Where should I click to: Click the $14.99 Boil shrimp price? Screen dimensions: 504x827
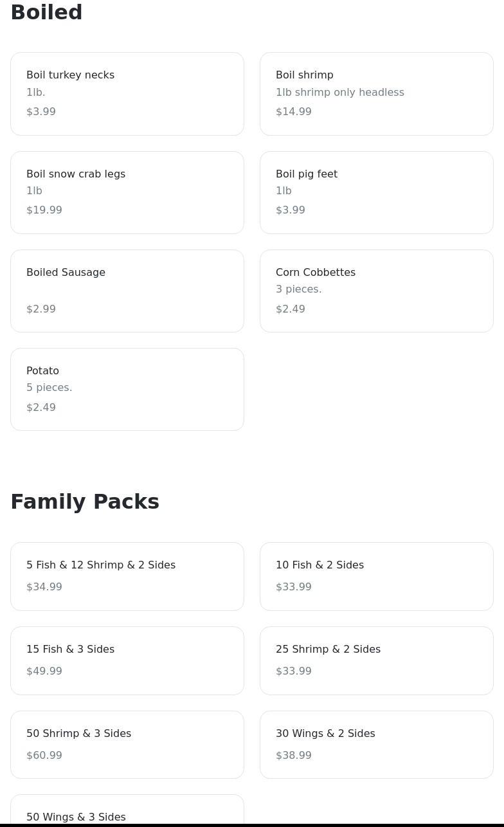294,111
